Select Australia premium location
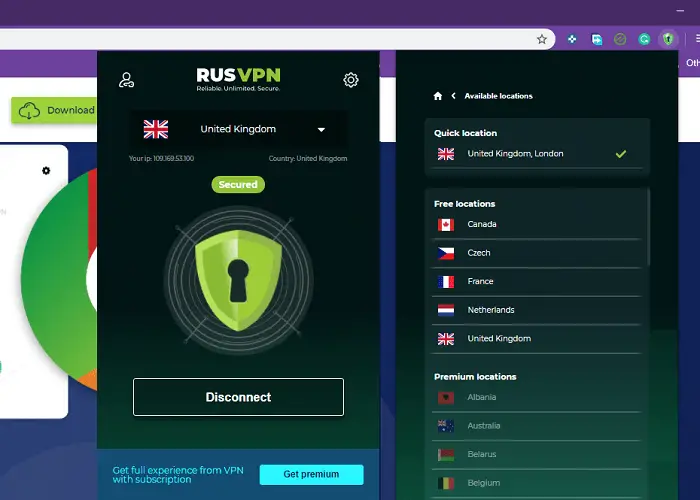700x500 pixels. (537, 426)
